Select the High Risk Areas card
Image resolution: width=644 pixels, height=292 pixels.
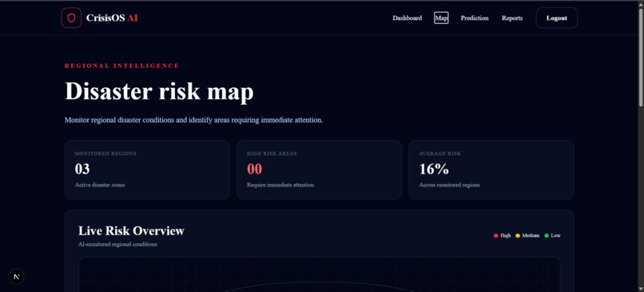(319, 170)
